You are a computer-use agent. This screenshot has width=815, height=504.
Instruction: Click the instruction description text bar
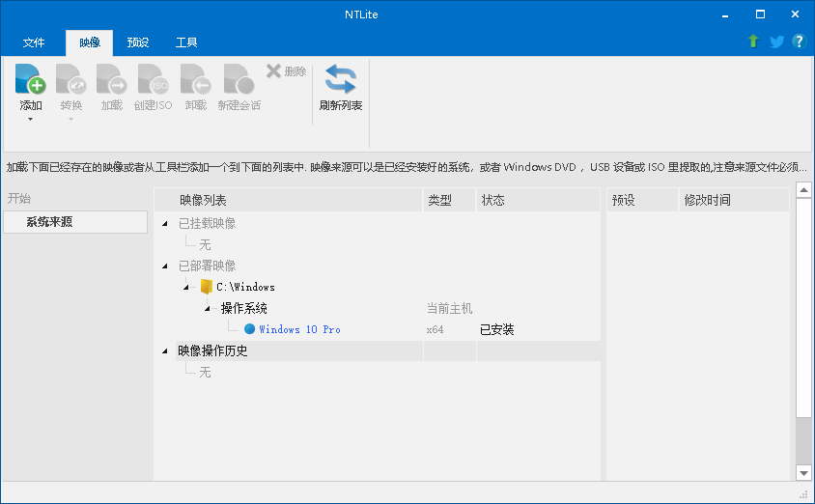[407, 167]
